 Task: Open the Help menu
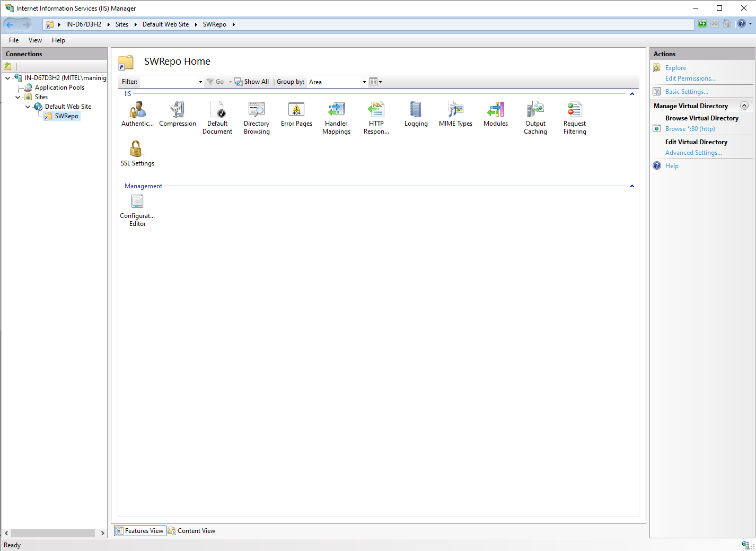click(58, 40)
